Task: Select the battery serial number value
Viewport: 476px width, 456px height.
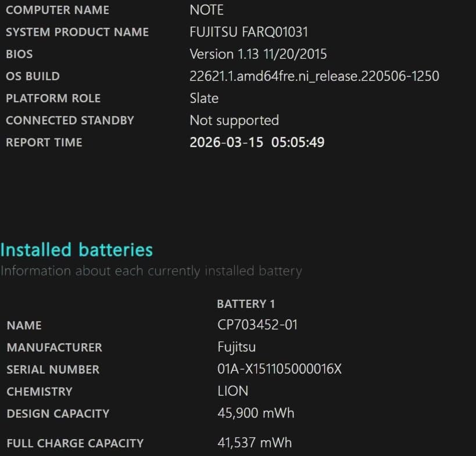Action: tap(280, 369)
